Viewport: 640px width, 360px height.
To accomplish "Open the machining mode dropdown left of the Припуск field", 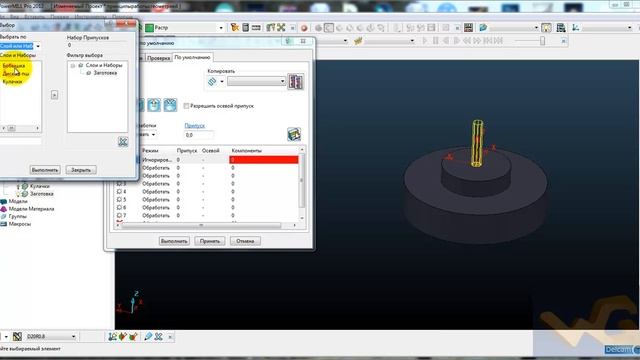I will click(x=153, y=135).
